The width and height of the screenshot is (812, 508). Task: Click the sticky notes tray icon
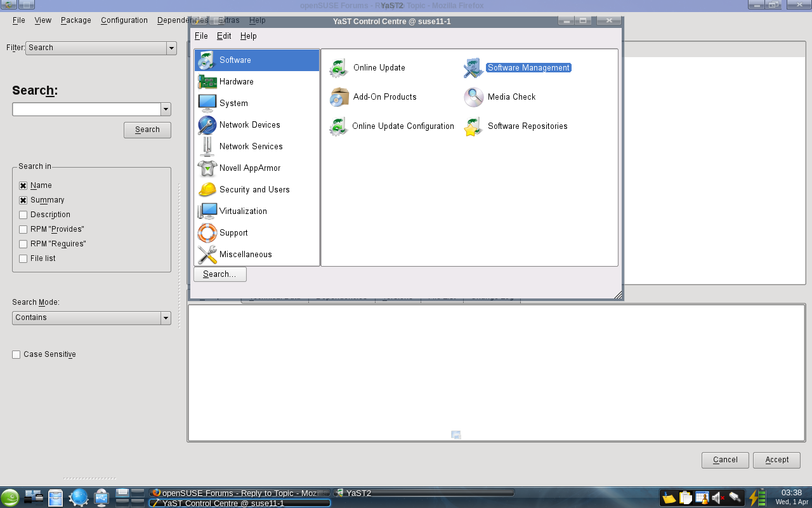[669, 498]
